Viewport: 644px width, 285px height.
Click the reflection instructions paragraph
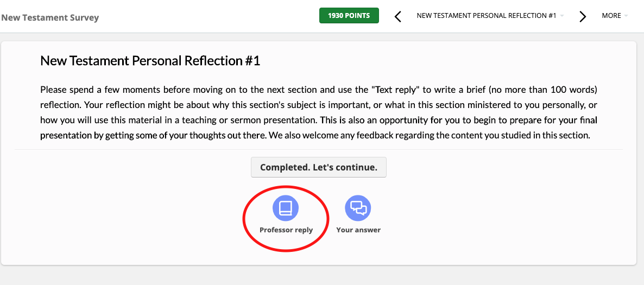[x=319, y=112]
